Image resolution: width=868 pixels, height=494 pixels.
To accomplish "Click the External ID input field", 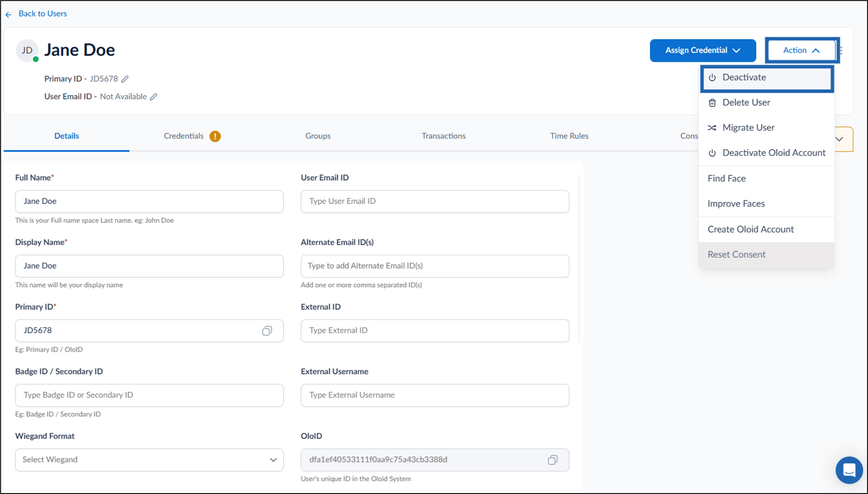I will (435, 331).
